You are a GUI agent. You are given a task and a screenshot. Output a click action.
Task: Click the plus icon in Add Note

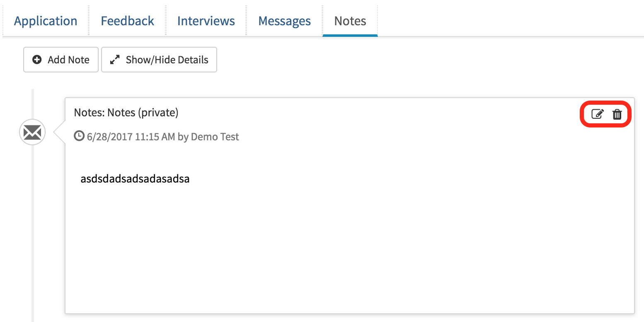coord(37,60)
